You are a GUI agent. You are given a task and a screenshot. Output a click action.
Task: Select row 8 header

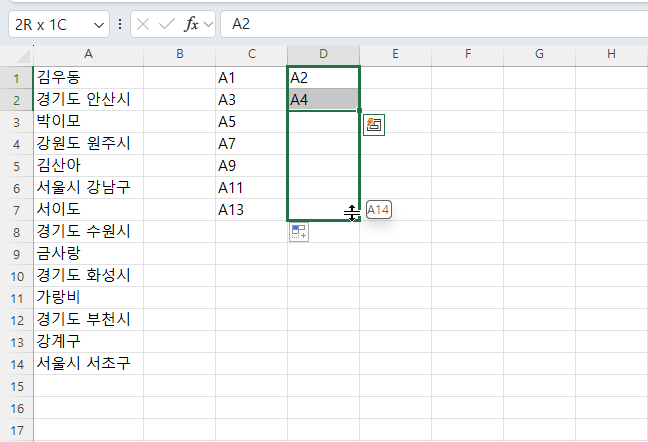point(17,232)
